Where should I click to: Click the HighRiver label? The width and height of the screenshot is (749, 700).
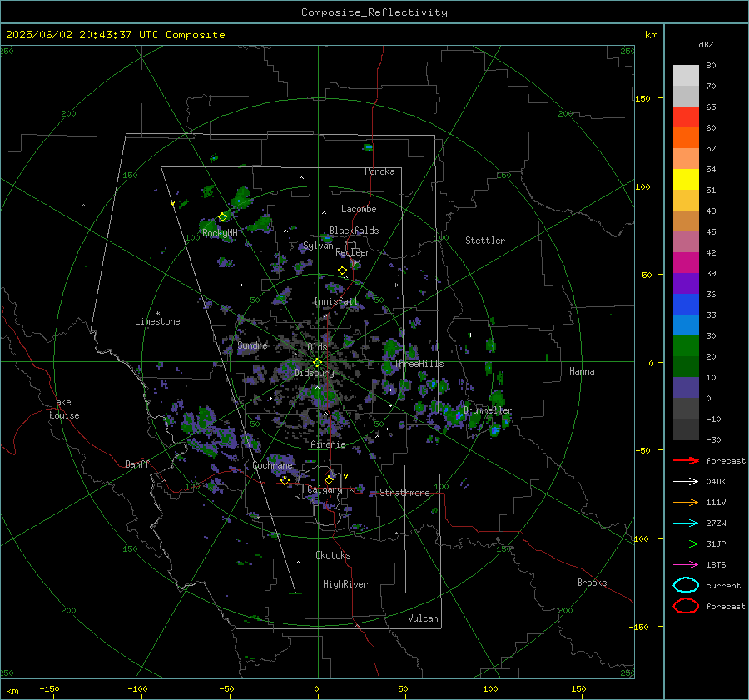click(x=345, y=584)
